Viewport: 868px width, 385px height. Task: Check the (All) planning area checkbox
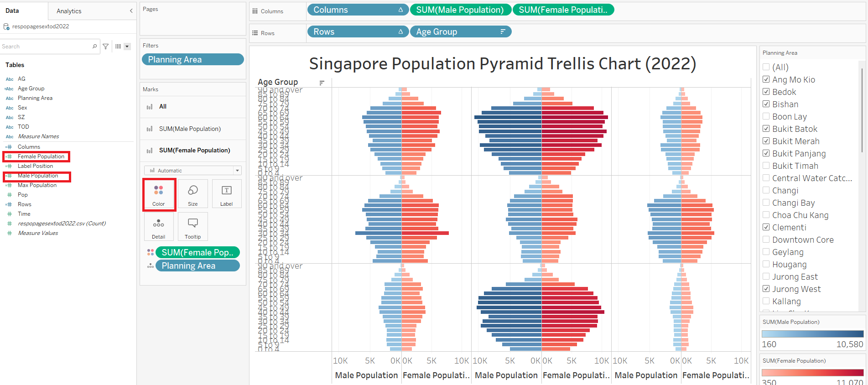point(766,67)
